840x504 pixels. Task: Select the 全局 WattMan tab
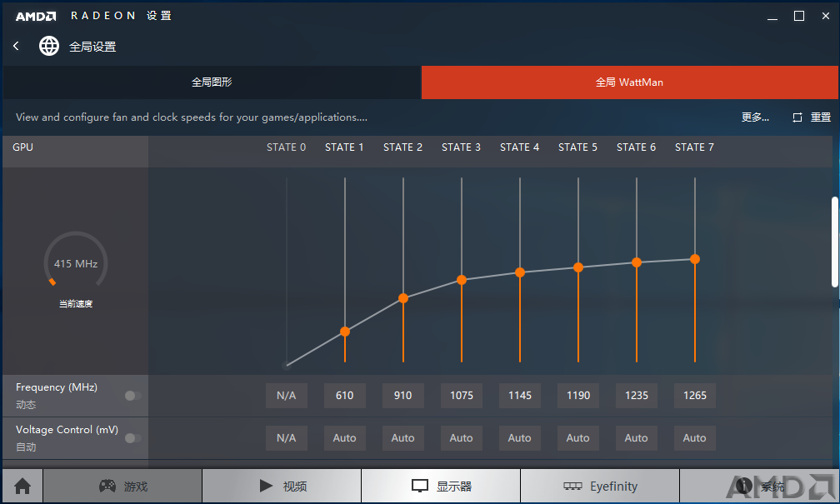pos(629,82)
